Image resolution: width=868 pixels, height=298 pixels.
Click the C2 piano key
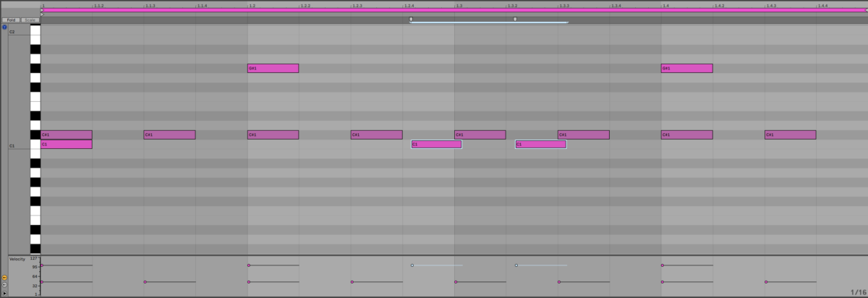tap(35, 31)
